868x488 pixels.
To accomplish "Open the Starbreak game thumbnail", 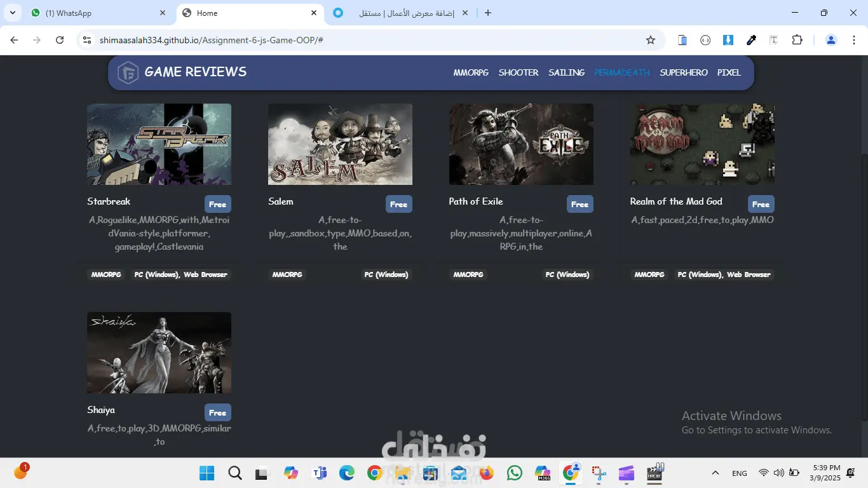I will click(x=159, y=144).
